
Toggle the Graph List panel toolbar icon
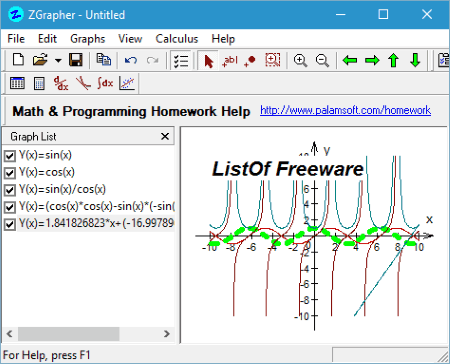click(x=181, y=61)
